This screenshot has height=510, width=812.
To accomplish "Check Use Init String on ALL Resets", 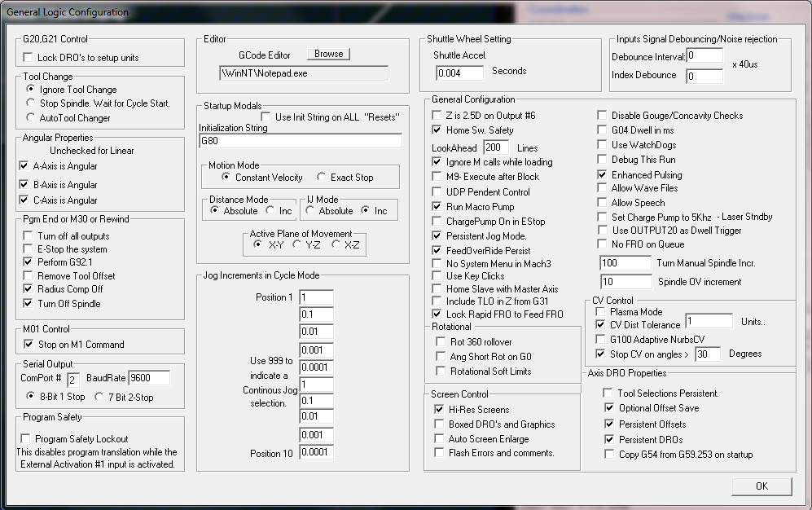I will click(266, 117).
